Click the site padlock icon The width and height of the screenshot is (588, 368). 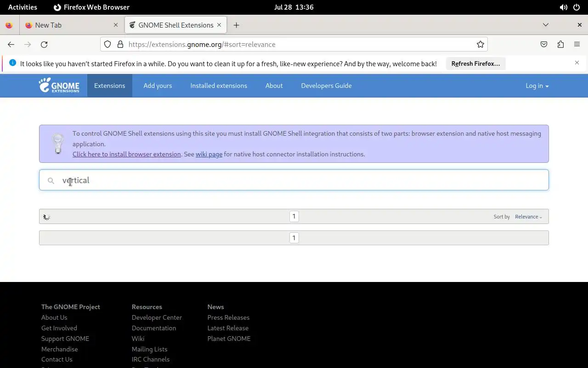coord(120,44)
